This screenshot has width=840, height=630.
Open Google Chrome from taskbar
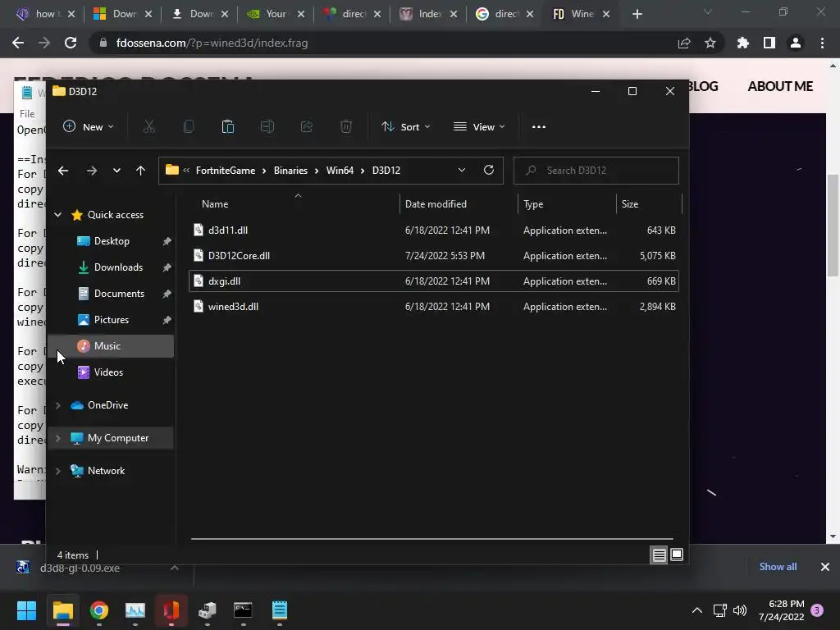click(99, 610)
